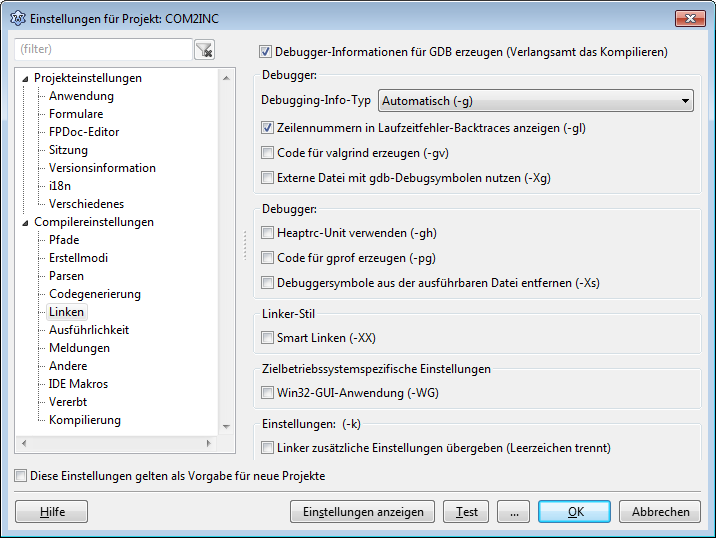Collapse the Projekteinstellungen tree node
The image size is (716, 538).
(x=25, y=78)
